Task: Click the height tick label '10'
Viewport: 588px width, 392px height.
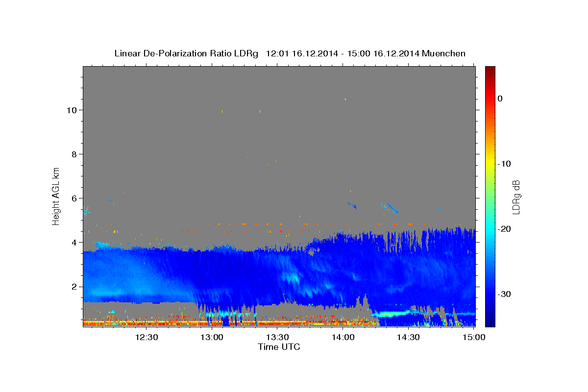Action: coord(73,110)
